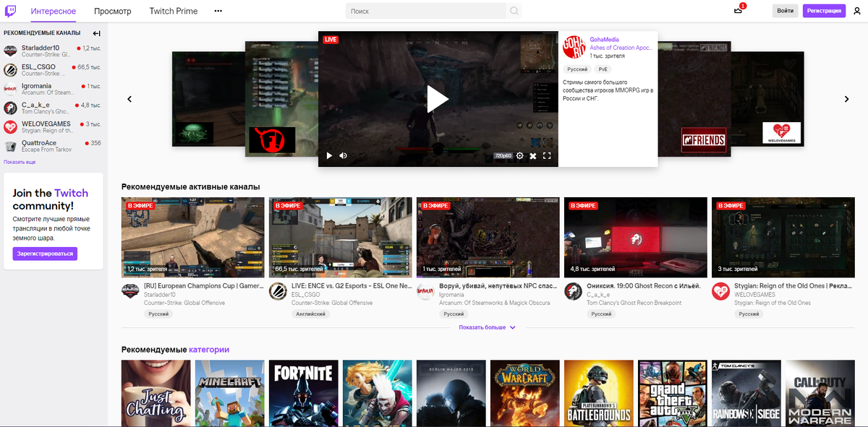
Task: Click the Зарегистрироваться button
Action: click(45, 254)
